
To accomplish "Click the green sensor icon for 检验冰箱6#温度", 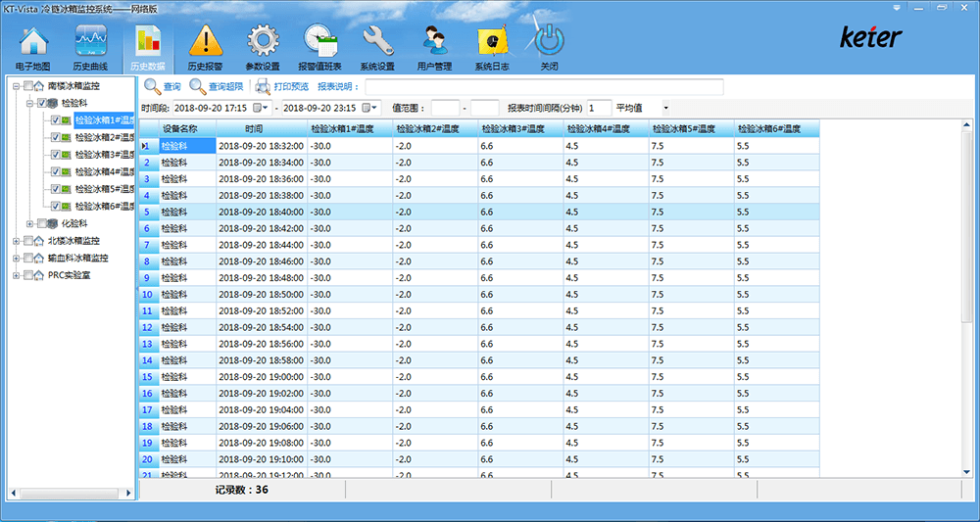I will click(67, 206).
